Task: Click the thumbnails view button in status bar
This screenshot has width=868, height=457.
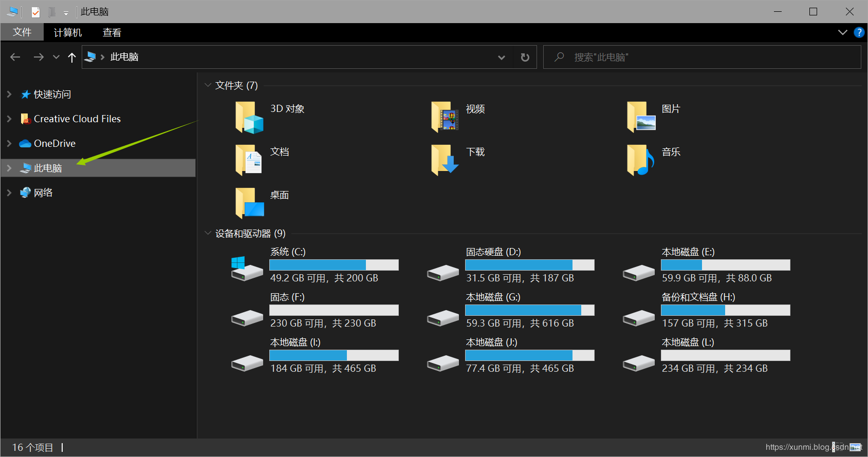Action: click(x=856, y=447)
